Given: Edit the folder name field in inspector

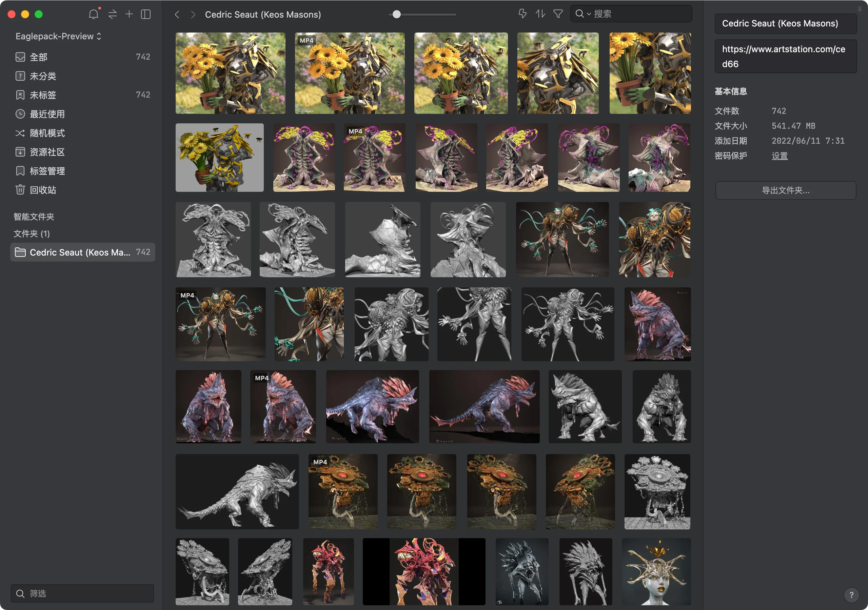Looking at the screenshot, I should coord(786,23).
